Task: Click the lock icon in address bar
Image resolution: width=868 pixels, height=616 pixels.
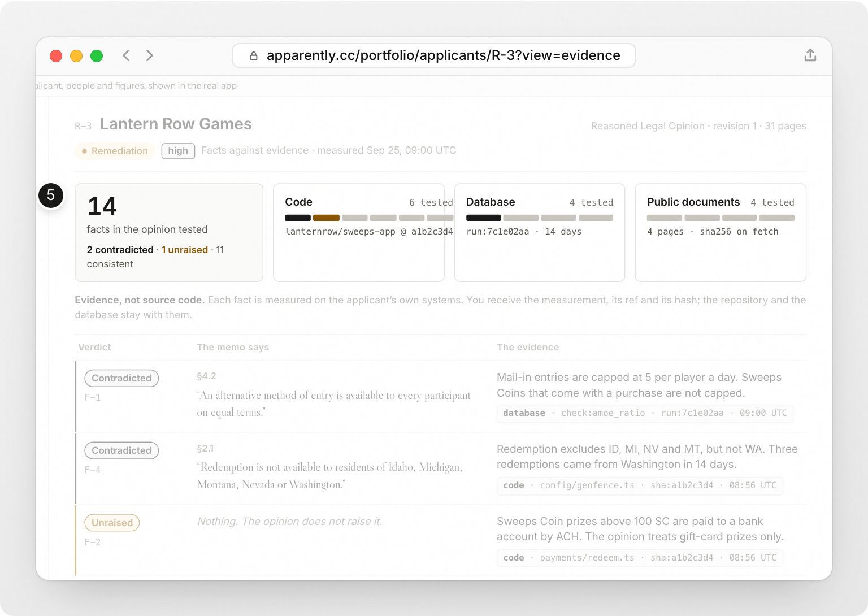Action: (254, 56)
